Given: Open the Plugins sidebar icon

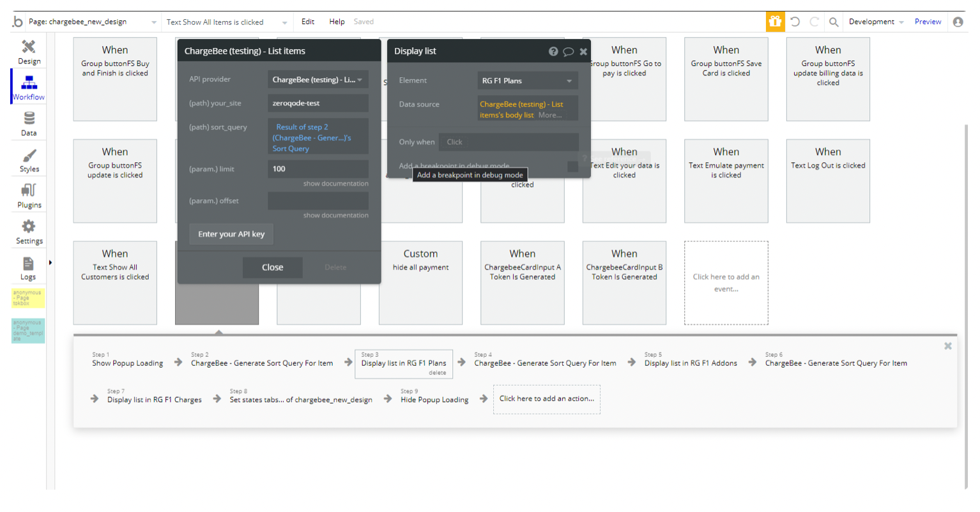Looking at the screenshot, I should tap(29, 196).
